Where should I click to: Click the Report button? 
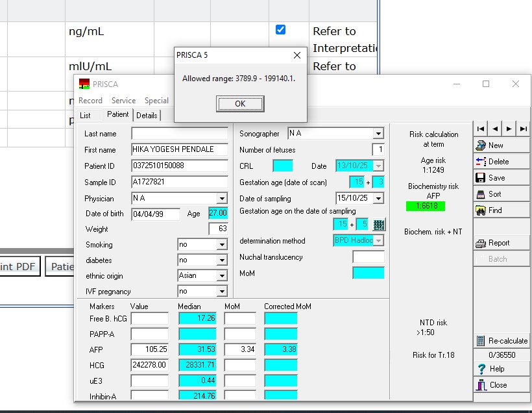(x=501, y=243)
